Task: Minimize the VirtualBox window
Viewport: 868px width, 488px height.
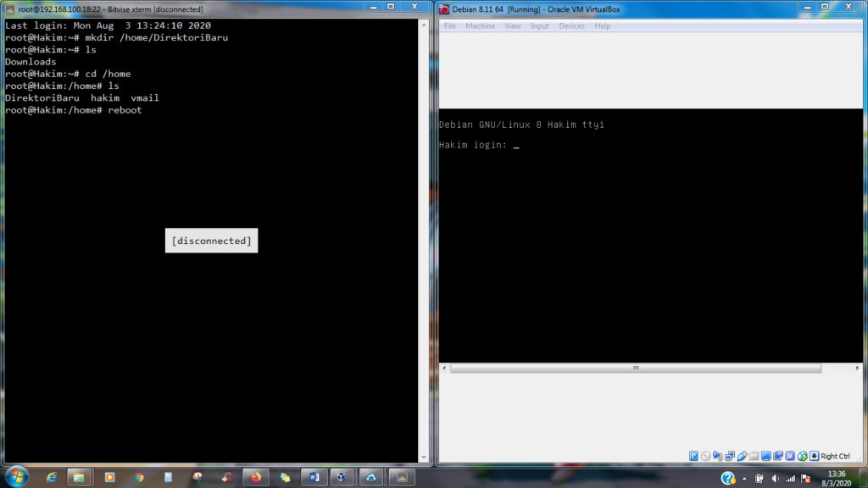Action: (807, 7)
